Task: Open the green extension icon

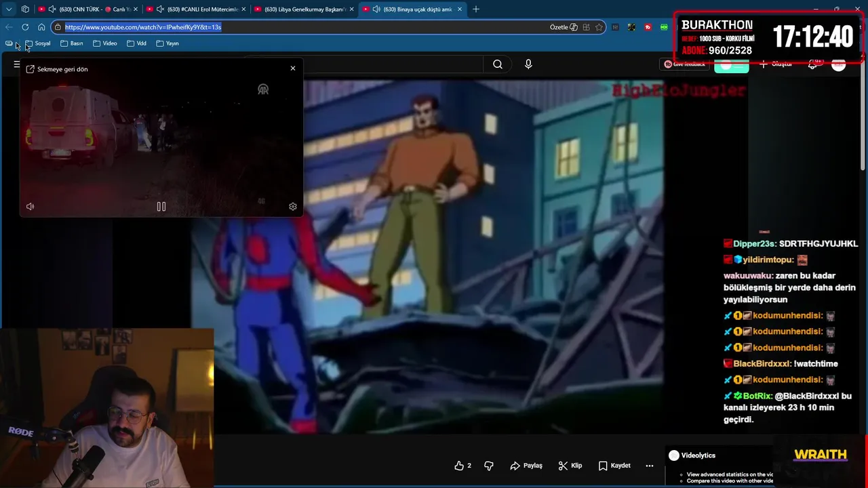Action: (664, 27)
